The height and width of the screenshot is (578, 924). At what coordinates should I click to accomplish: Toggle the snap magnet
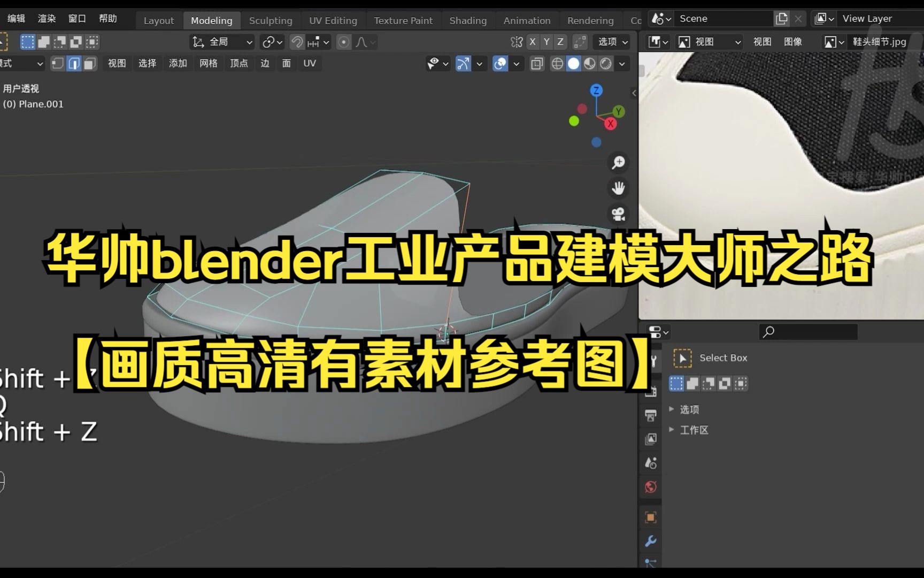[297, 42]
